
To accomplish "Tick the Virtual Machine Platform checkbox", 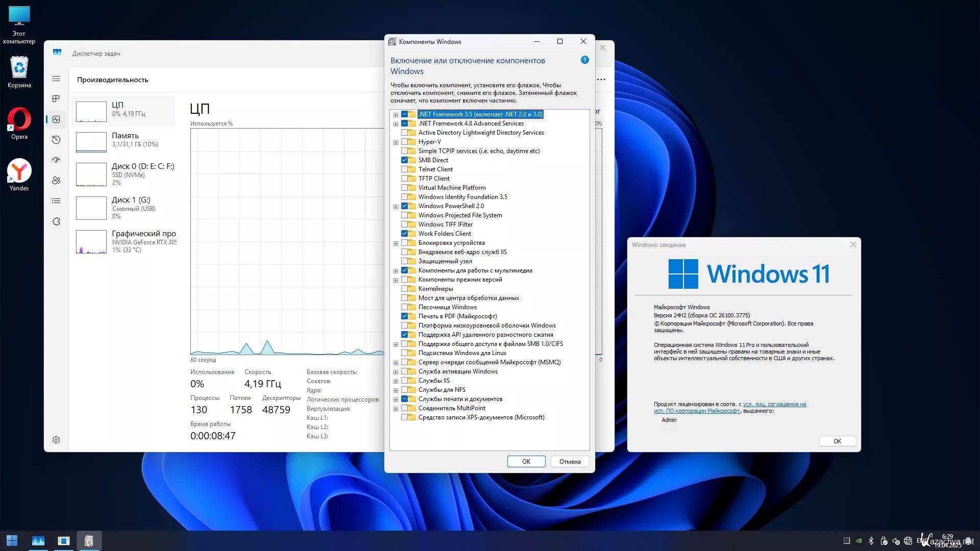I will pos(405,188).
